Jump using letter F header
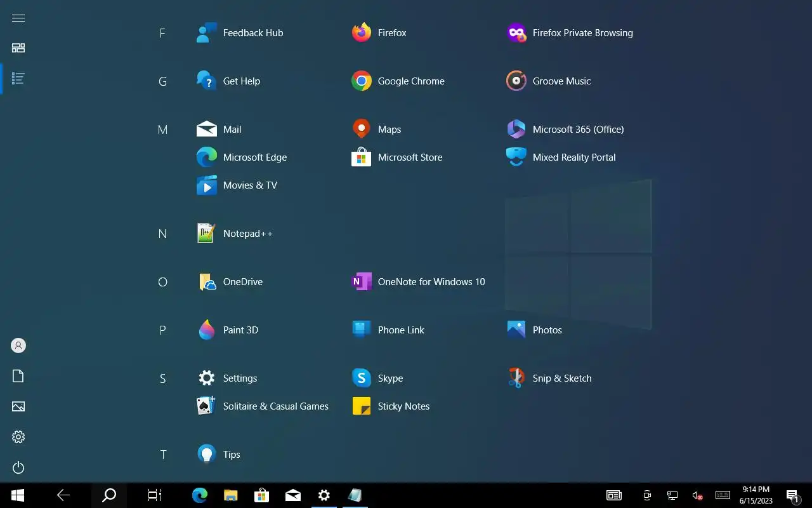812x508 pixels. click(x=162, y=33)
